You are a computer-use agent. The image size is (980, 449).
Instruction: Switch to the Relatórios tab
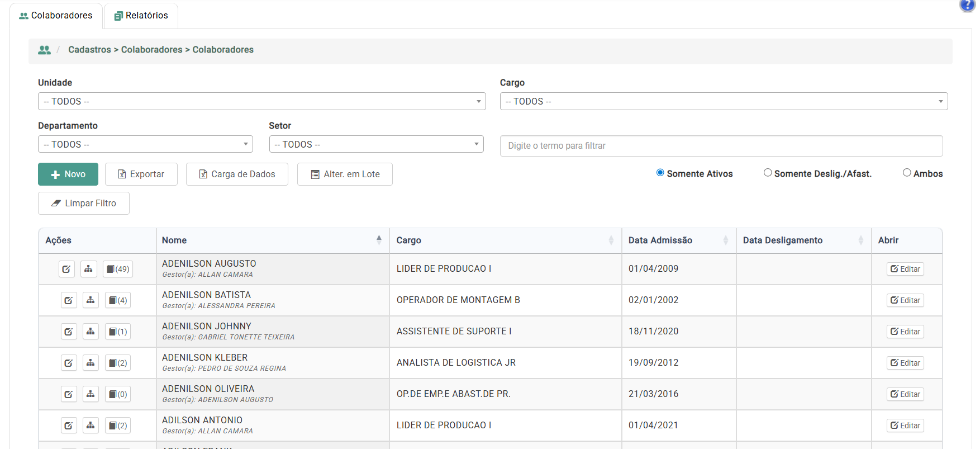click(x=141, y=16)
